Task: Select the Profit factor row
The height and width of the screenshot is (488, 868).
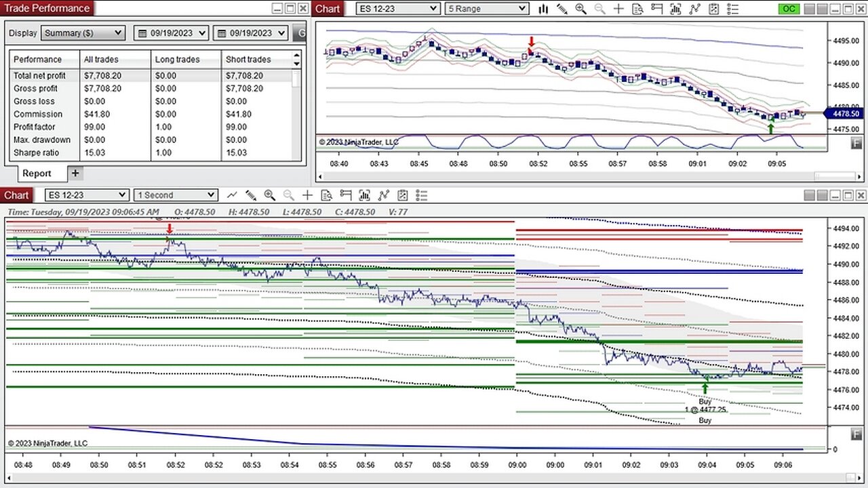Action: tap(151, 127)
